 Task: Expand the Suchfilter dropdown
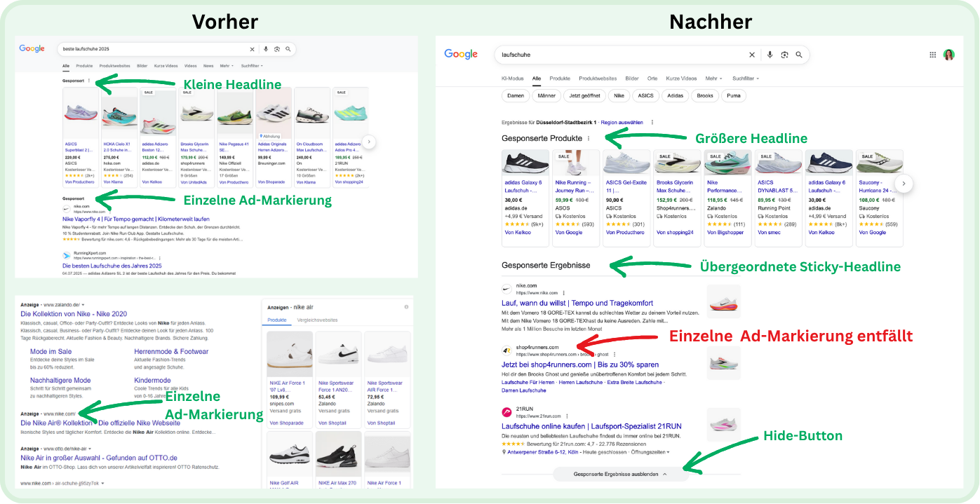[x=745, y=78]
